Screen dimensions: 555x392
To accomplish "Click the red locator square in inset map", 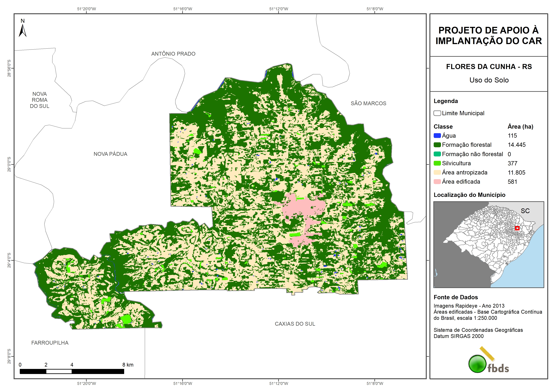I will (517, 228).
